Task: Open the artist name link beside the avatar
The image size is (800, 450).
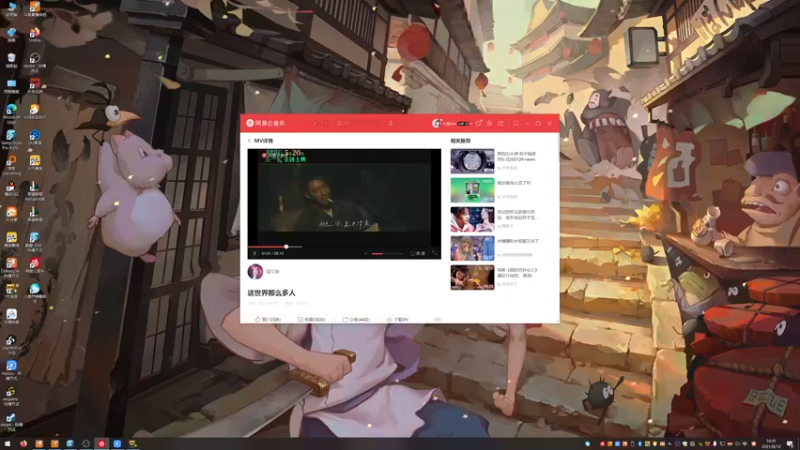Action: 273,271
